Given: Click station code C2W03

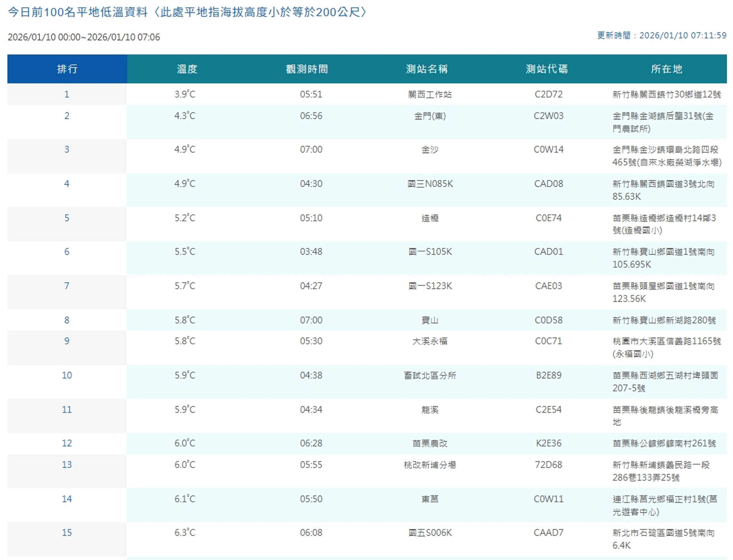Looking at the screenshot, I should point(548,116).
